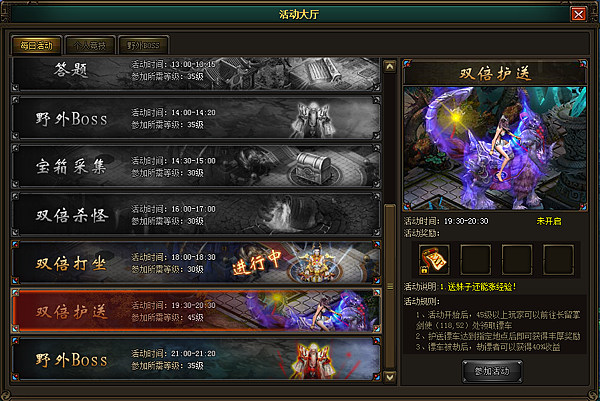
Task: Select the second empty reward slot
Action: [x=476, y=260]
